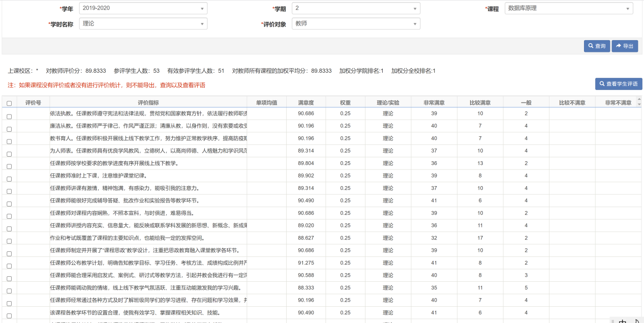The width and height of the screenshot is (644, 323).
Task: Click the satisfaction value 88.627
Action: [306, 238]
